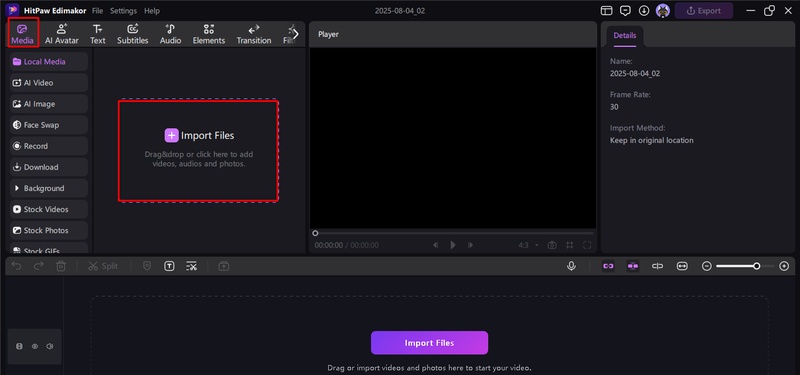Open the 4:3 aspect ratio dropdown
This screenshot has height=375, width=800.
click(529, 245)
